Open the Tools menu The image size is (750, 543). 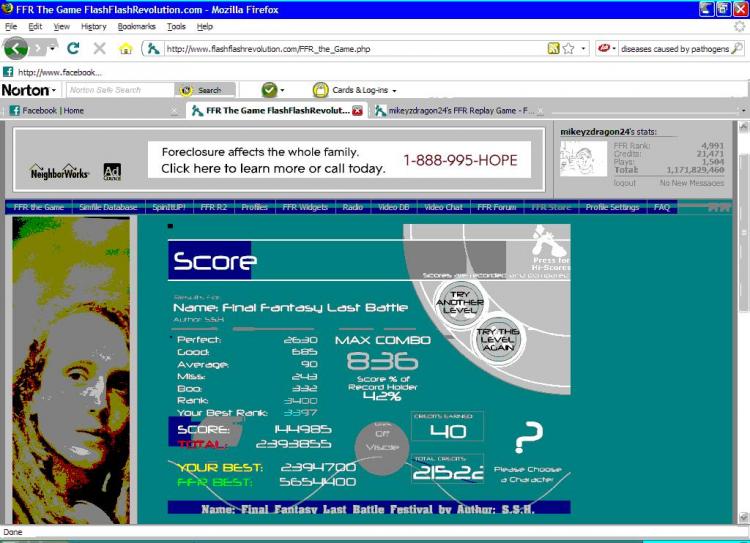coord(176,27)
